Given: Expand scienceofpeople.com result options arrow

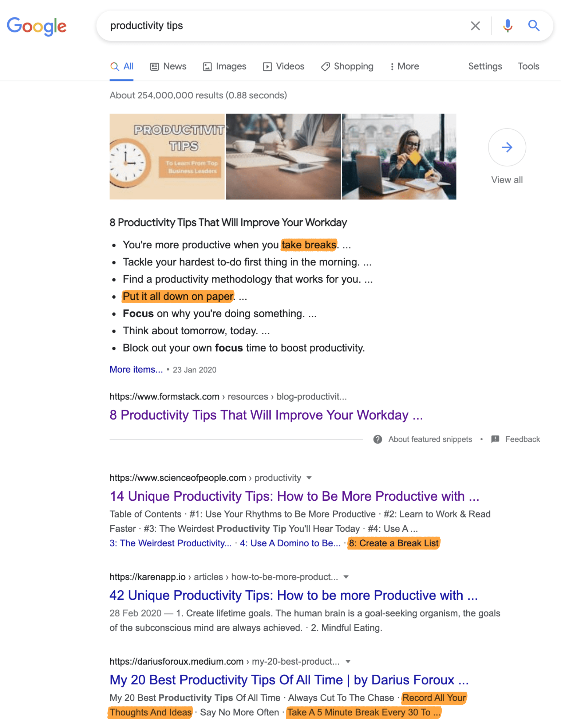Looking at the screenshot, I should 309,478.
